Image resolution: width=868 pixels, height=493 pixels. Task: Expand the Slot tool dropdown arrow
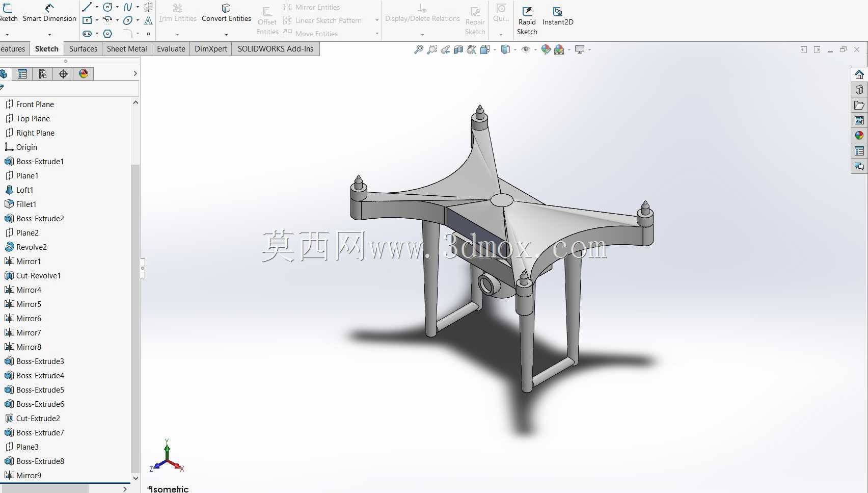[97, 34]
